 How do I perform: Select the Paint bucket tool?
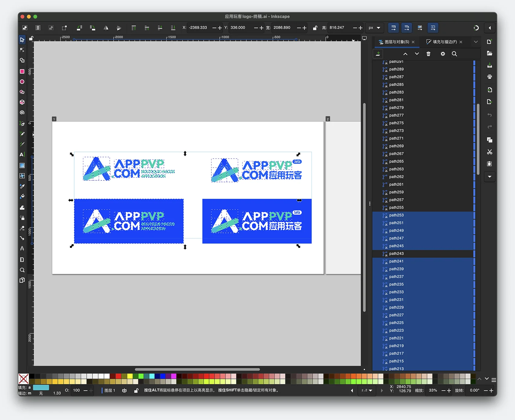[22, 196]
